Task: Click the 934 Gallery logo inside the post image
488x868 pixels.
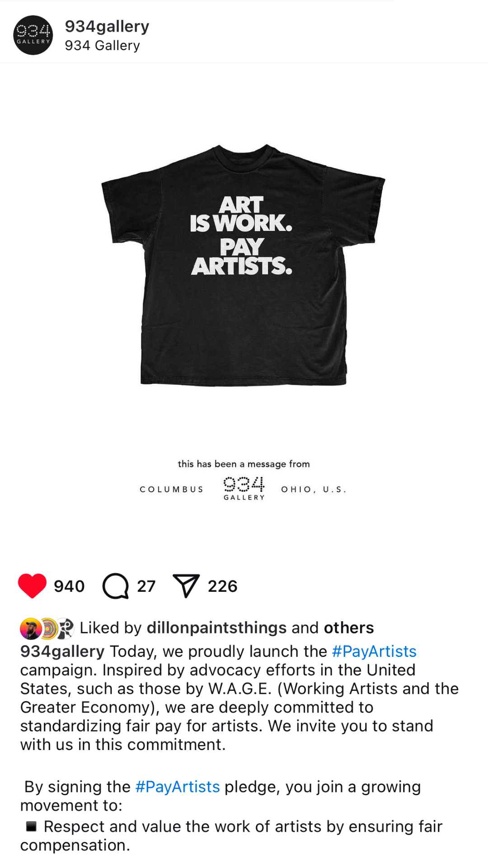Action: pos(244,488)
